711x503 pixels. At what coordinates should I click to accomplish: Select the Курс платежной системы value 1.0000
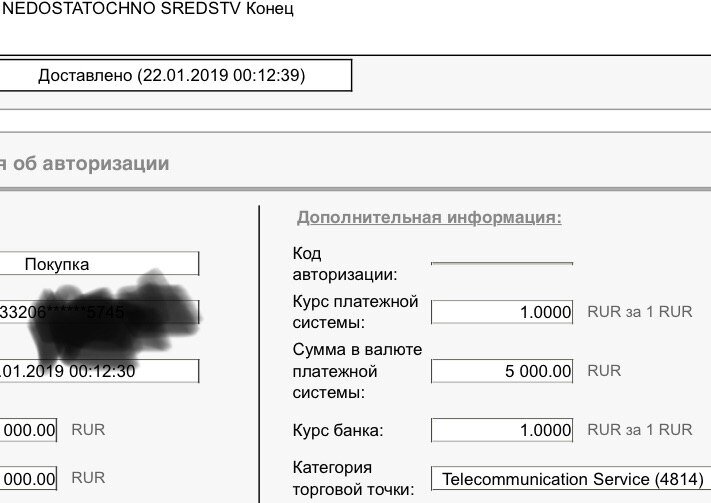(502, 312)
